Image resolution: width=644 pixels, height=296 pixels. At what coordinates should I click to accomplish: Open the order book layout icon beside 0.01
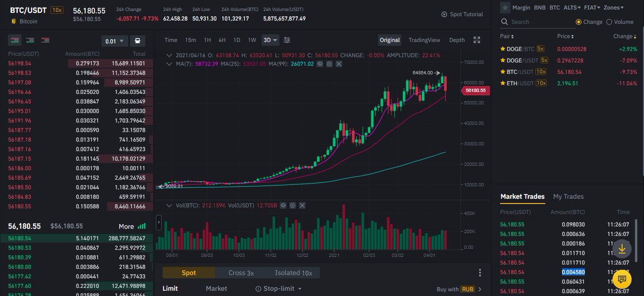tap(138, 41)
